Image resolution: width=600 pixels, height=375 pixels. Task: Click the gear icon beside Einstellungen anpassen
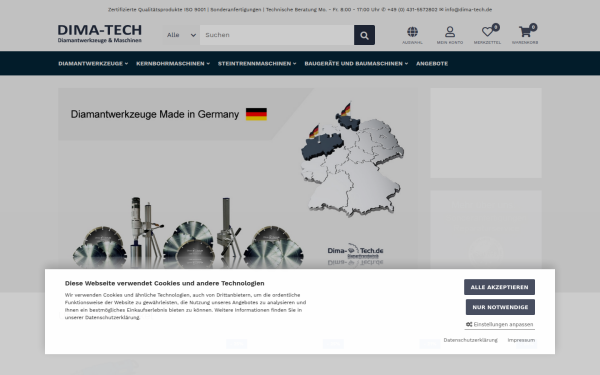point(469,324)
